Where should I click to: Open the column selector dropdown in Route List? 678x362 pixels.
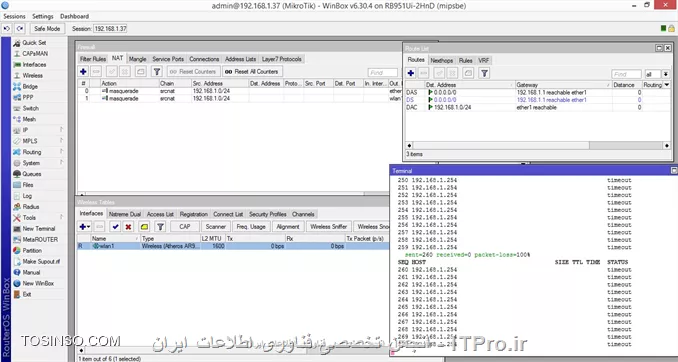coord(666,85)
